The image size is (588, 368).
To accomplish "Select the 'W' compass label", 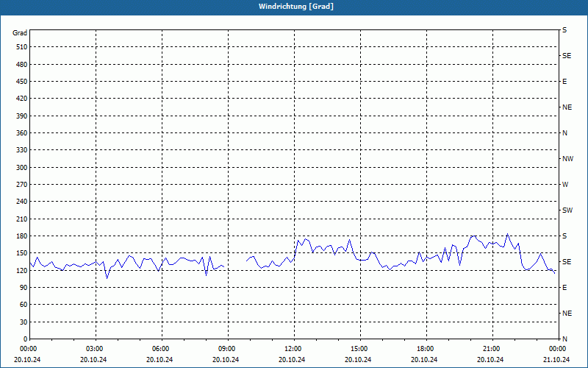I will 565,185.
